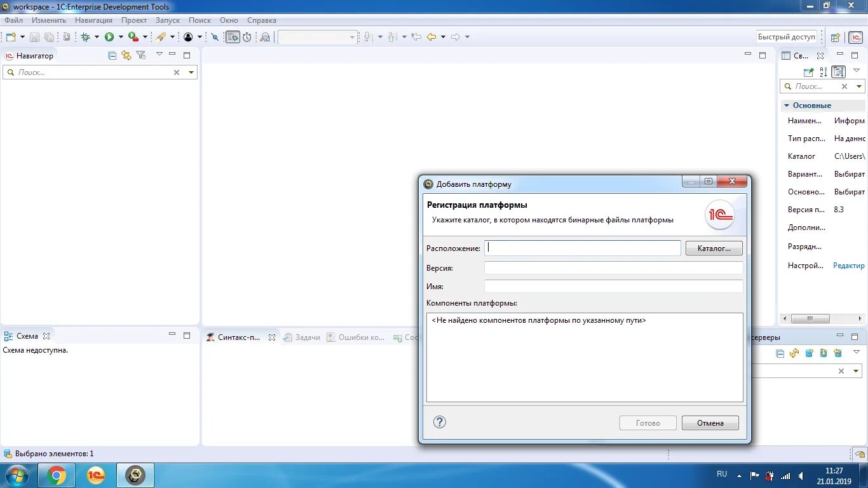This screenshot has width=868, height=488.
Task: Open the properties panel view menu triangle
Action: (x=857, y=71)
